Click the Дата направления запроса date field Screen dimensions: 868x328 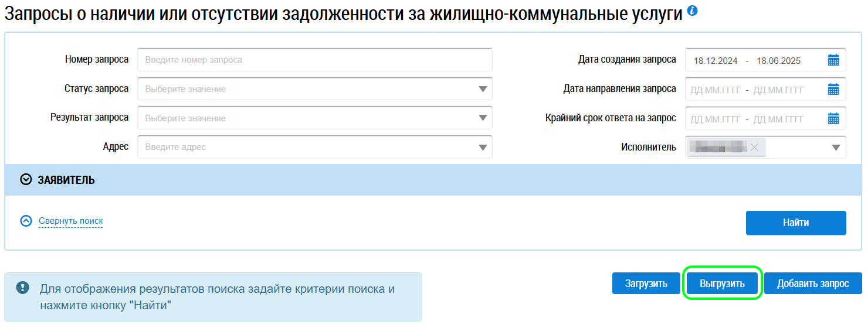(747, 90)
